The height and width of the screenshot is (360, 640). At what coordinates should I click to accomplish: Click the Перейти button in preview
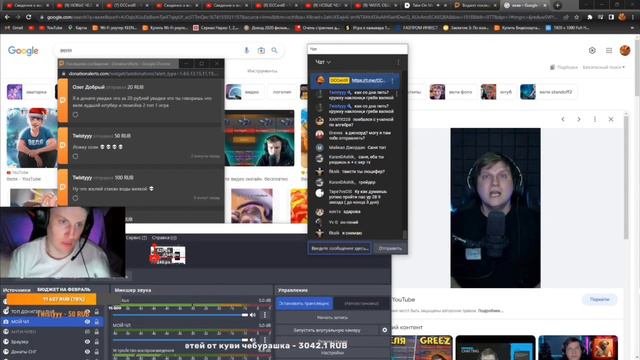coord(600,300)
